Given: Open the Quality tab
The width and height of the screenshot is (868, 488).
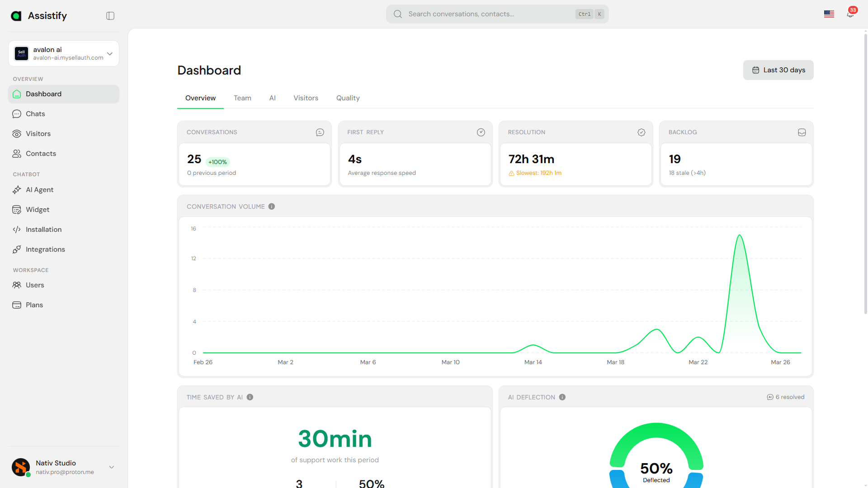Looking at the screenshot, I should point(348,98).
